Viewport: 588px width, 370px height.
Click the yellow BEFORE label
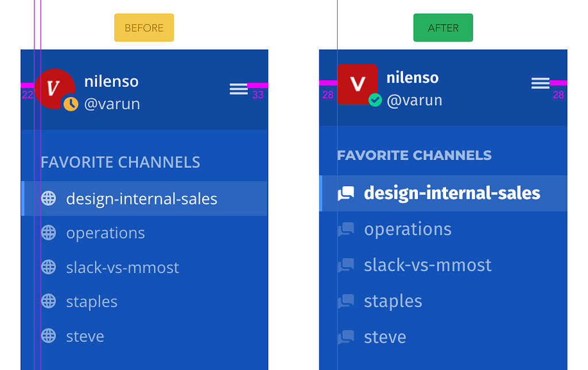[x=144, y=28]
